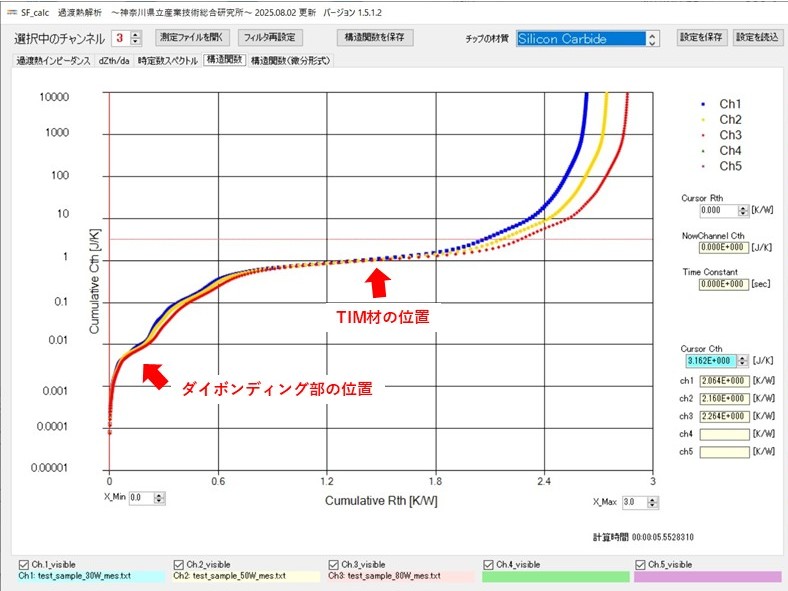Toggle the Ch.5_visible checkbox

tap(640, 565)
